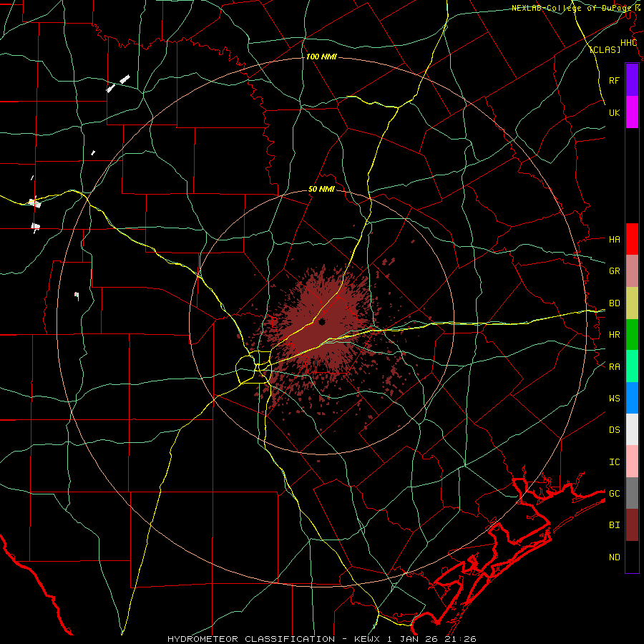Click the "UK" legend label
This screenshot has height=644, width=644.
(x=615, y=112)
